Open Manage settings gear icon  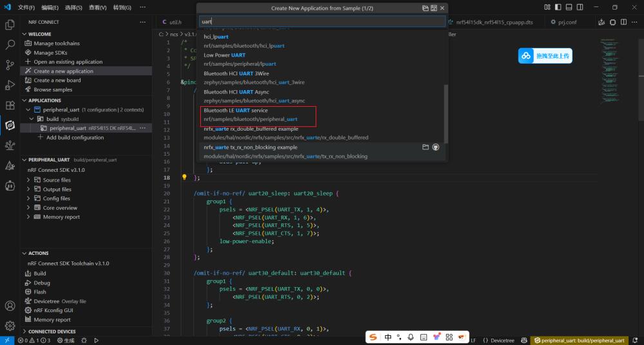pyautogui.click(x=10, y=326)
